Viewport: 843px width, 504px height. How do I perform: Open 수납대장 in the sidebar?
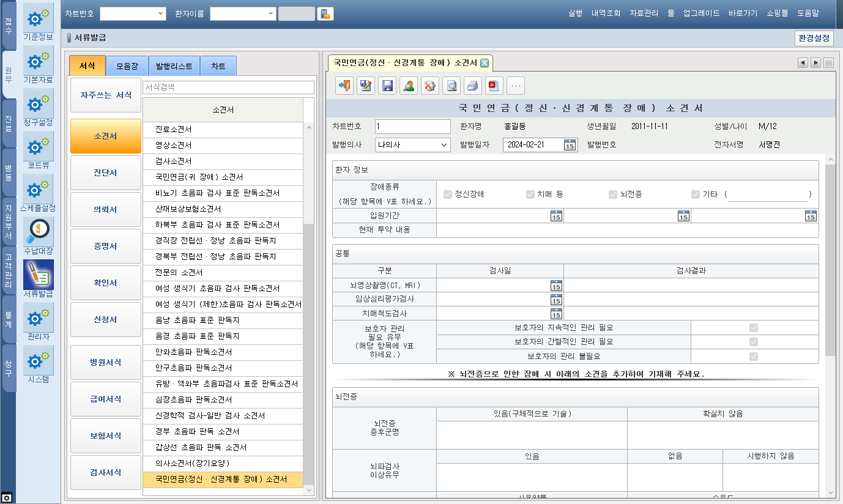click(x=39, y=237)
